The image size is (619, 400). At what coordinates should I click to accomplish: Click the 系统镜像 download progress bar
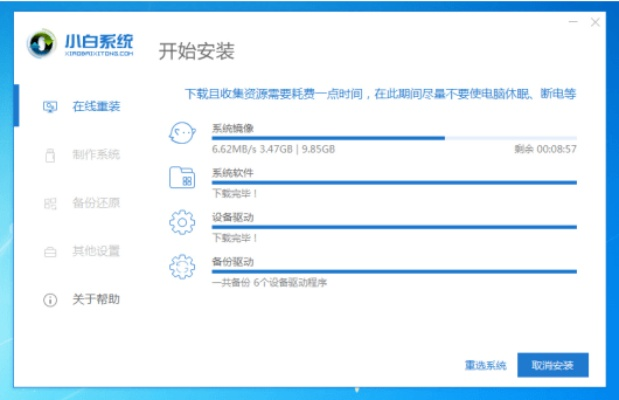(x=394, y=138)
